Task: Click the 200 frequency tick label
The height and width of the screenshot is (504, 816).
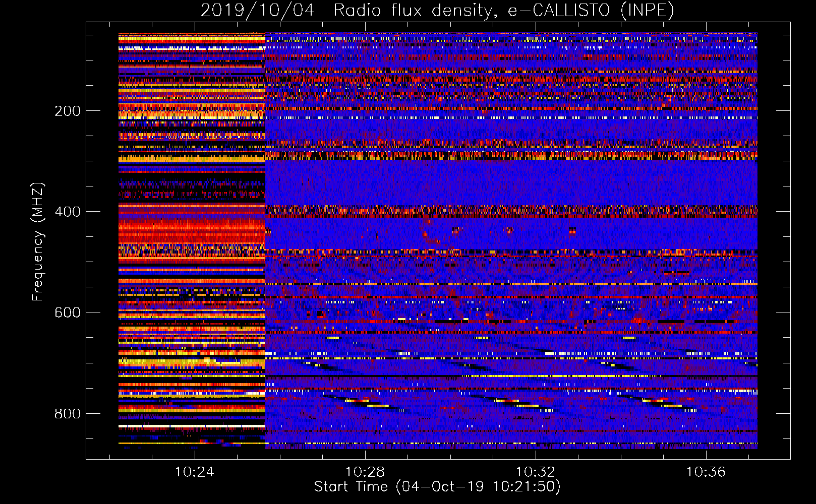Action: pyautogui.click(x=68, y=111)
